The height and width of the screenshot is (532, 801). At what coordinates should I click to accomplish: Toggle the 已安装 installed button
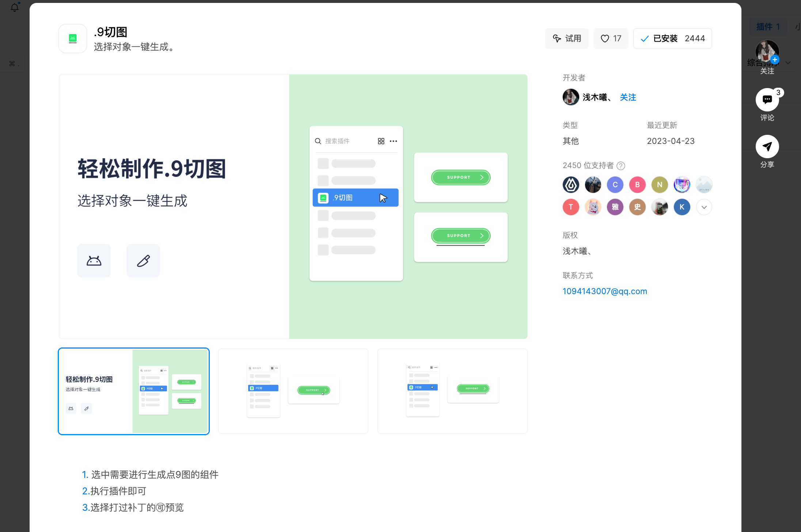[x=672, y=38]
